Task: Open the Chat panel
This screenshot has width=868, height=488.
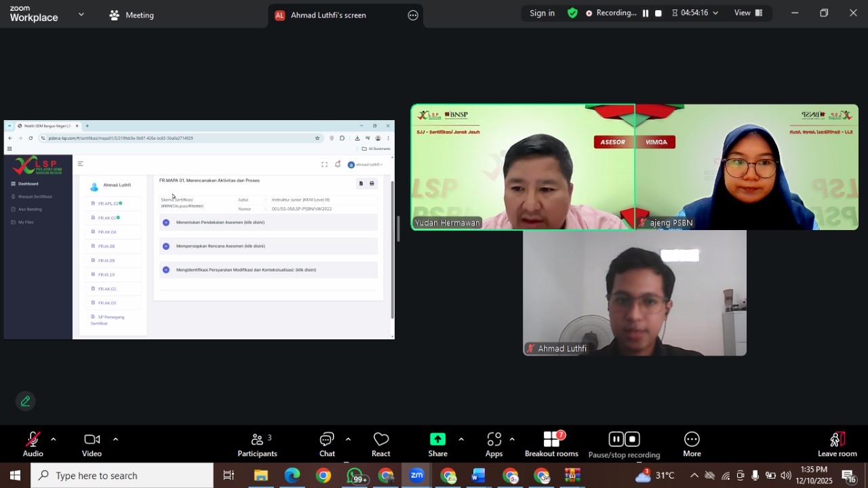Action: [x=327, y=444]
